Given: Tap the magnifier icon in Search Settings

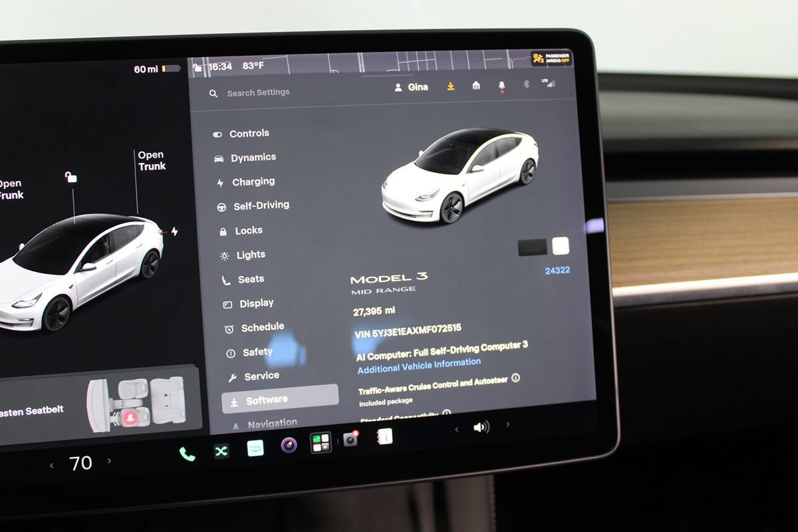Looking at the screenshot, I should tap(213, 94).
